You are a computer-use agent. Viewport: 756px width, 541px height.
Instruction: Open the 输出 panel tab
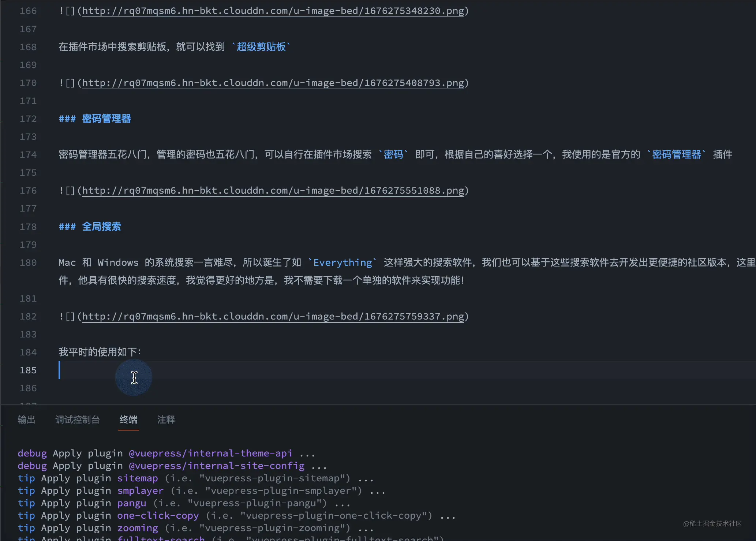coord(26,419)
